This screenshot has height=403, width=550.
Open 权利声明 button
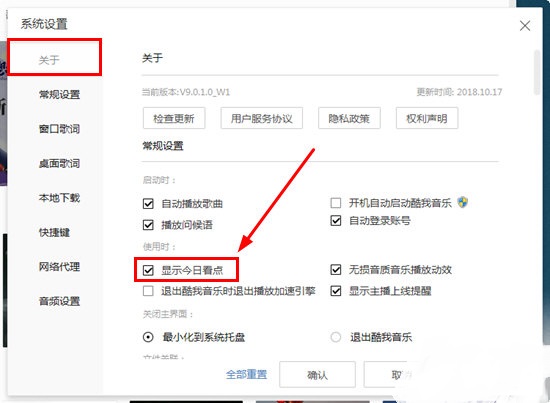tap(427, 119)
